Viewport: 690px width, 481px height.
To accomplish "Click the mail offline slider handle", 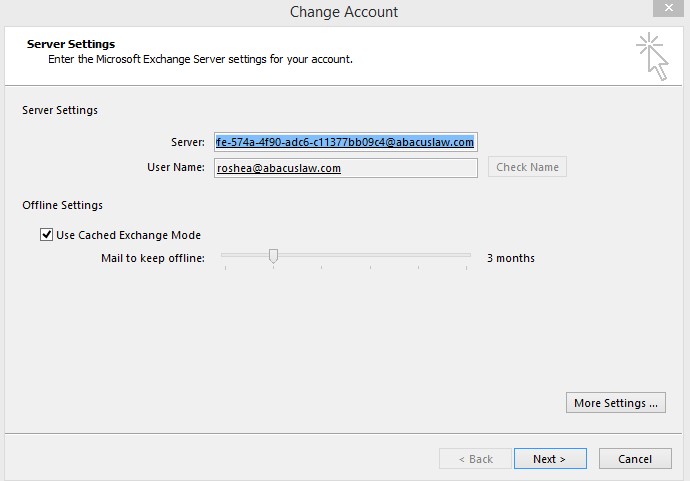I will pyautogui.click(x=273, y=256).
